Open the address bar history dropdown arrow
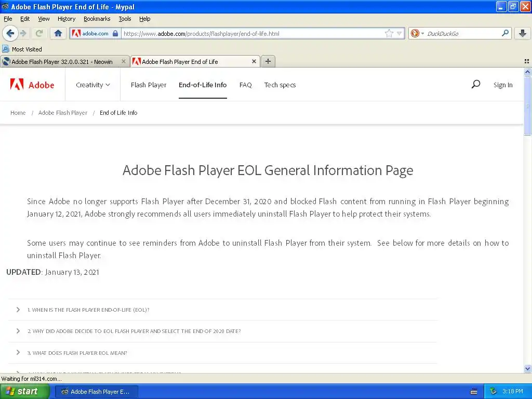 click(x=400, y=33)
